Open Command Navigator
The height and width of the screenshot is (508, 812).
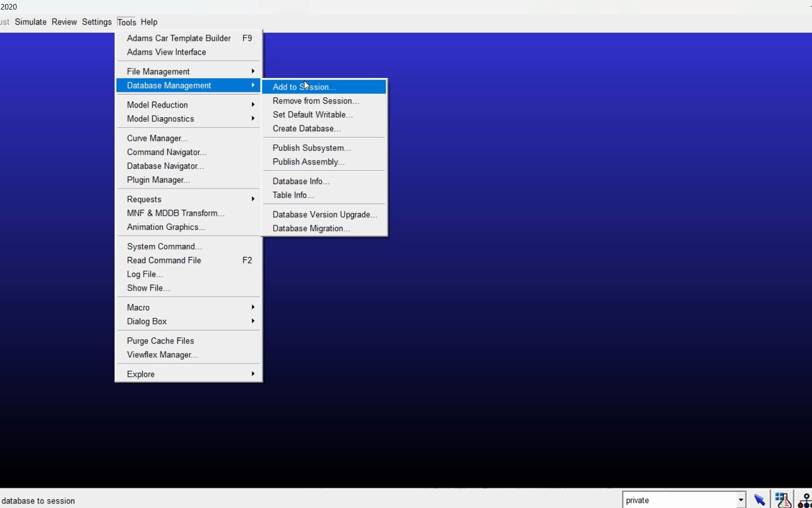[188, 152]
